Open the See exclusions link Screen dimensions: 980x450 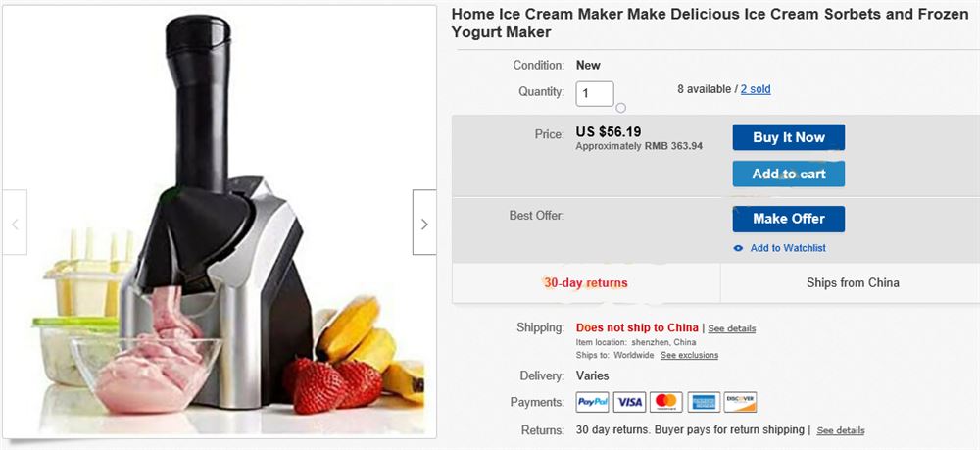point(689,355)
